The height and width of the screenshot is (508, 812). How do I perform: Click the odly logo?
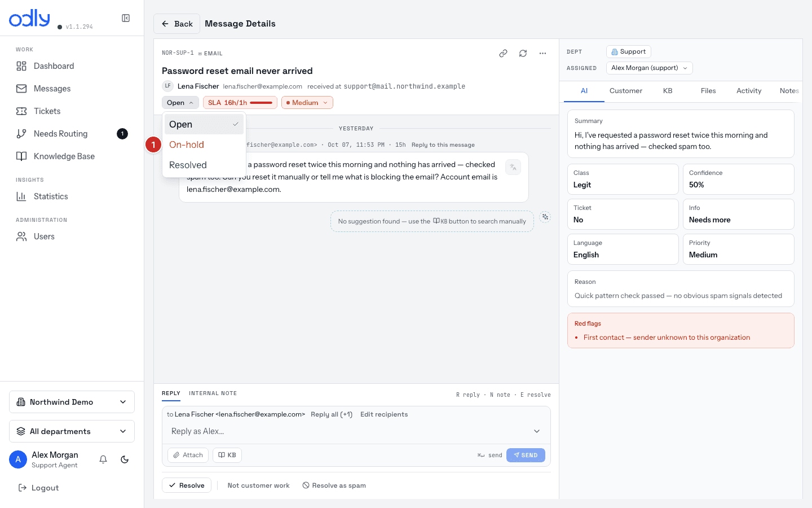click(x=30, y=18)
